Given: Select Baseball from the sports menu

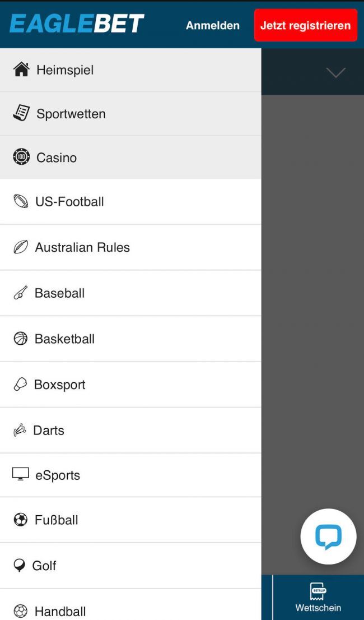Looking at the screenshot, I should pyautogui.click(x=59, y=293).
